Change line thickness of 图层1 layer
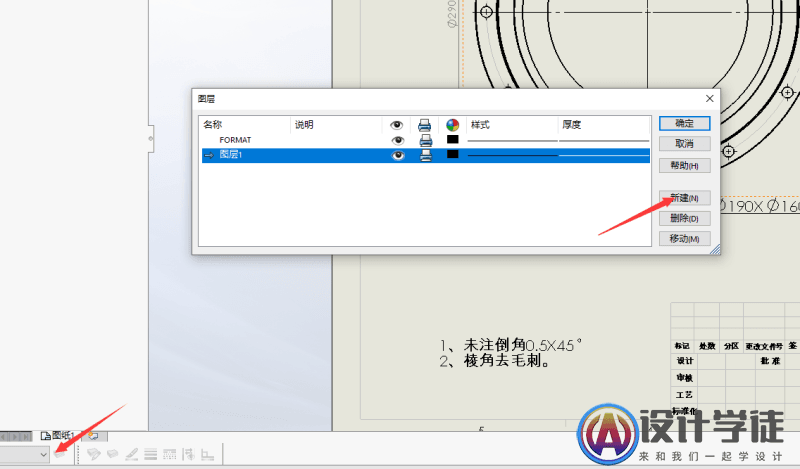Viewport: 800px width, 469px height. 604,155
